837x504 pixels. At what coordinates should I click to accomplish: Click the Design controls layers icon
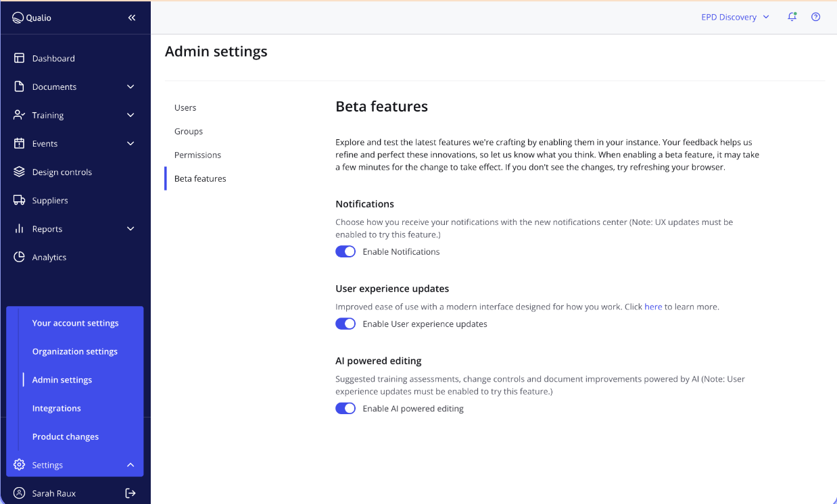pyautogui.click(x=19, y=172)
